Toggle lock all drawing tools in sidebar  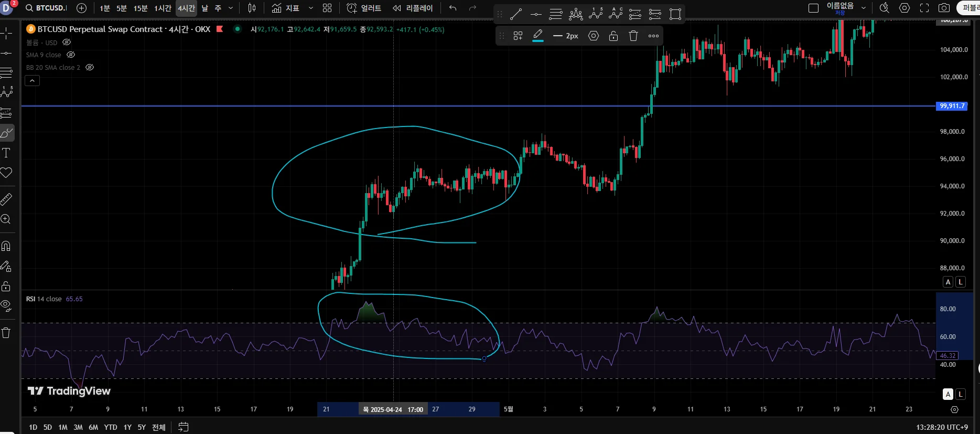point(6,286)
